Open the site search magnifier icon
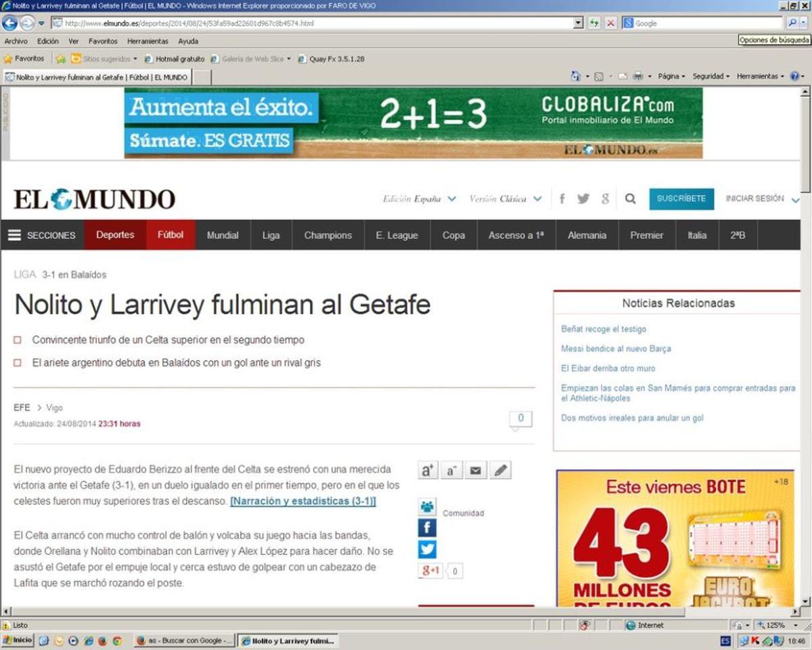This screenshot has height=650, width=812. point(630,199)
